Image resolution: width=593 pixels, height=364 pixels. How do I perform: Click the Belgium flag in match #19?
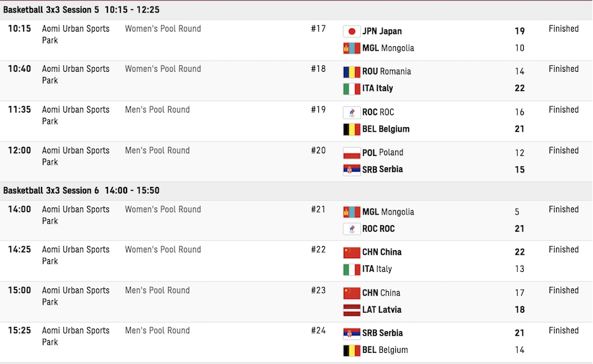click(351, 129)
